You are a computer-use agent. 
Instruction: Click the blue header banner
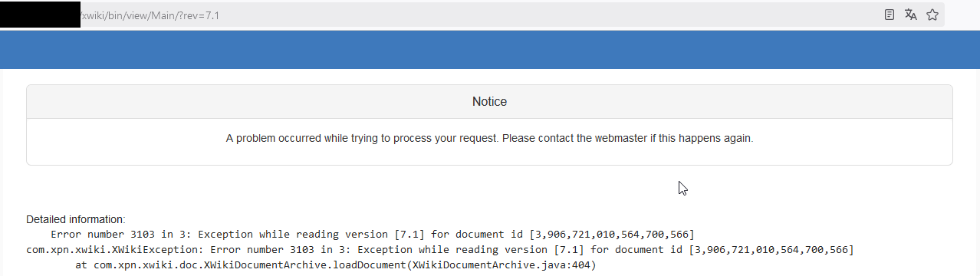(490, 50)
